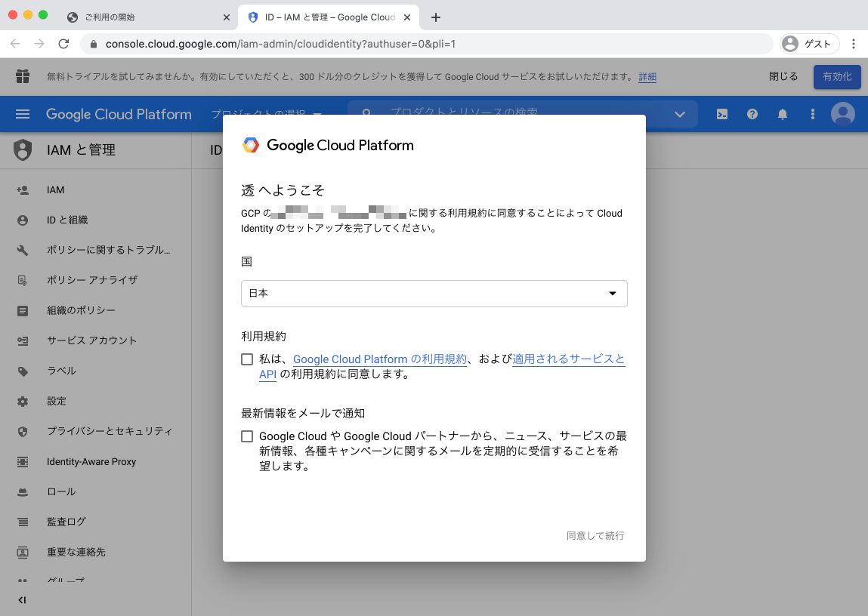Image resolution: width=868 pixels, height=616 pixels.
Task: Open Cloud Shell terminal icon
Action: click(722, 115)
